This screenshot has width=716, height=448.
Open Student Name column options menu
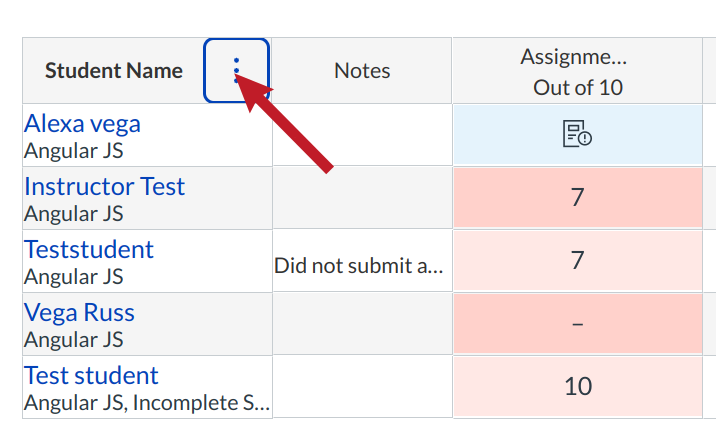[237, 70]
